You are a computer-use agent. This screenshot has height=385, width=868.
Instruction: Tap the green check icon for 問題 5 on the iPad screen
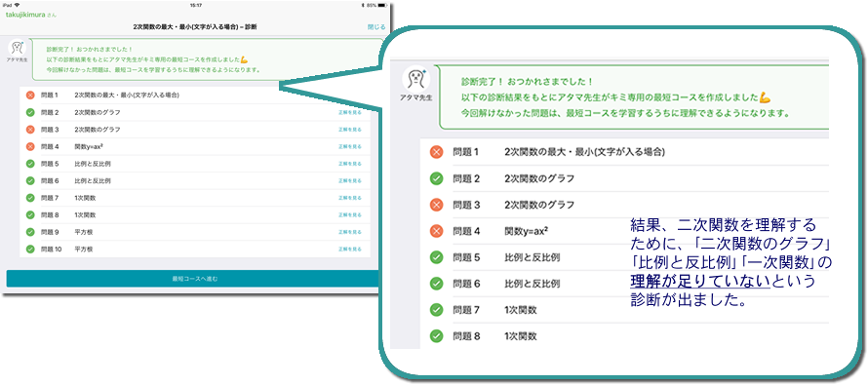pos(30,164)
